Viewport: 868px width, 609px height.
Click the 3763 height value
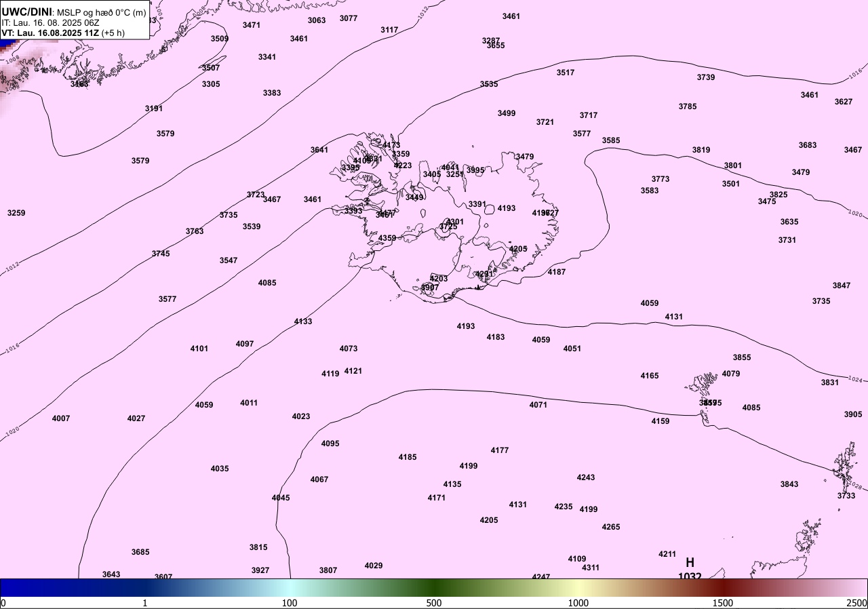pyautogui.click(x=195, y=231)
